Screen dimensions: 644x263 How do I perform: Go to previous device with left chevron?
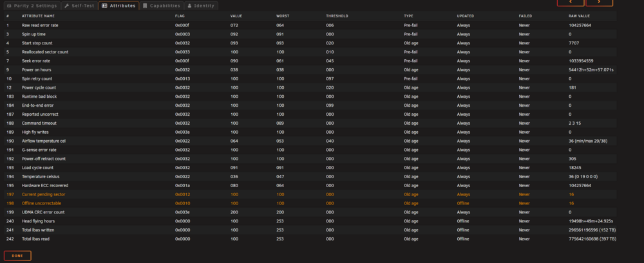(x=571, y=2)
